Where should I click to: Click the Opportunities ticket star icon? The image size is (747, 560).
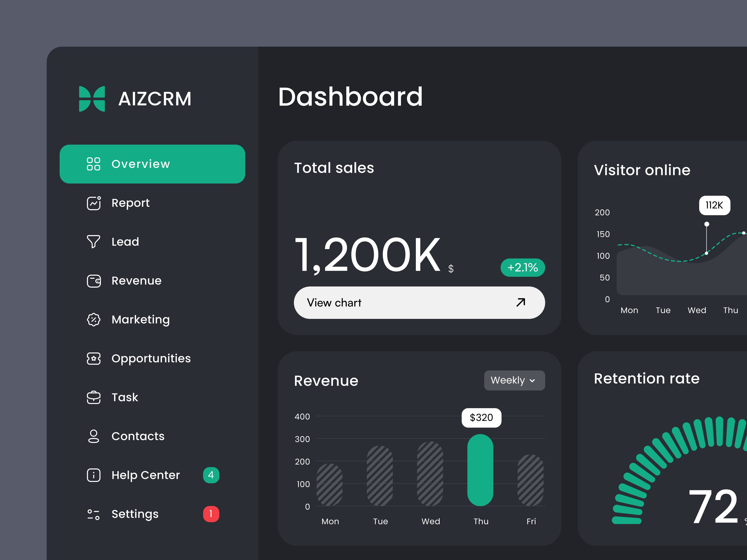(x=94, y=358)
